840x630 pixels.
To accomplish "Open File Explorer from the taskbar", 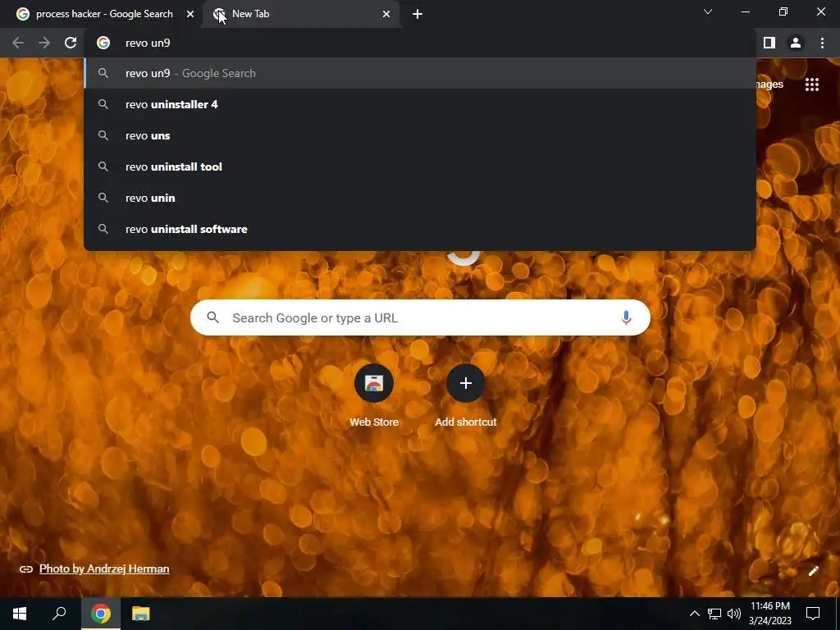I will coord(141,614).
